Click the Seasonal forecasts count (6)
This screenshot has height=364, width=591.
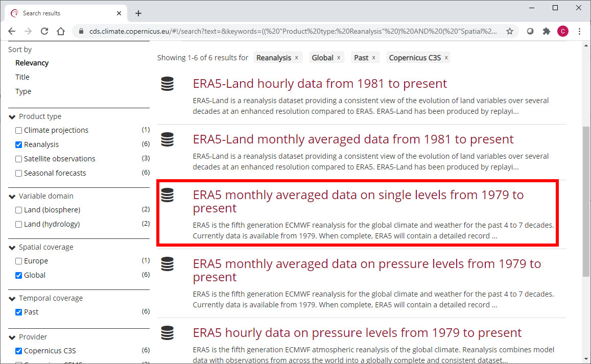tap(146, 173)
